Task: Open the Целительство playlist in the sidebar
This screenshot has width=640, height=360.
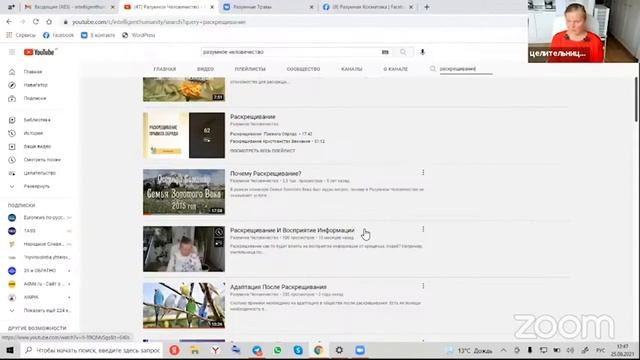Action: coord(39,173)
